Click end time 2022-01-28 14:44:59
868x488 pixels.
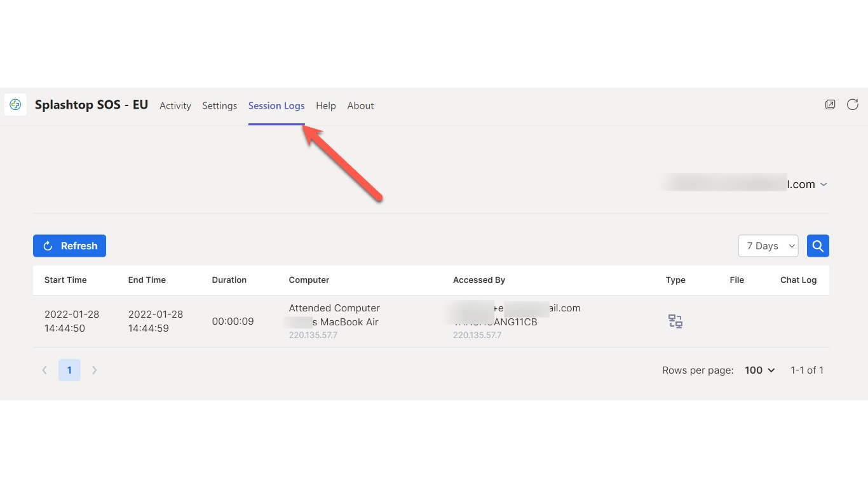[156, 322]
